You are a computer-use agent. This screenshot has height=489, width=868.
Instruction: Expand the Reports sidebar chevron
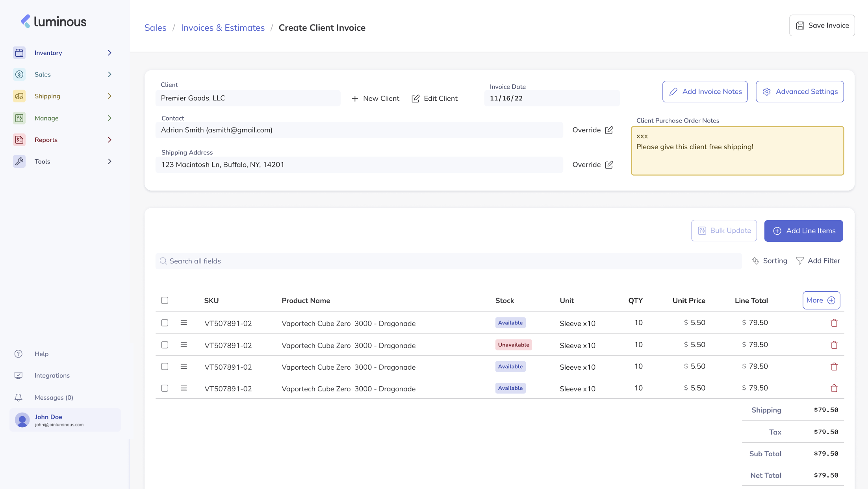pyautogui.click(x=109, y=139)
